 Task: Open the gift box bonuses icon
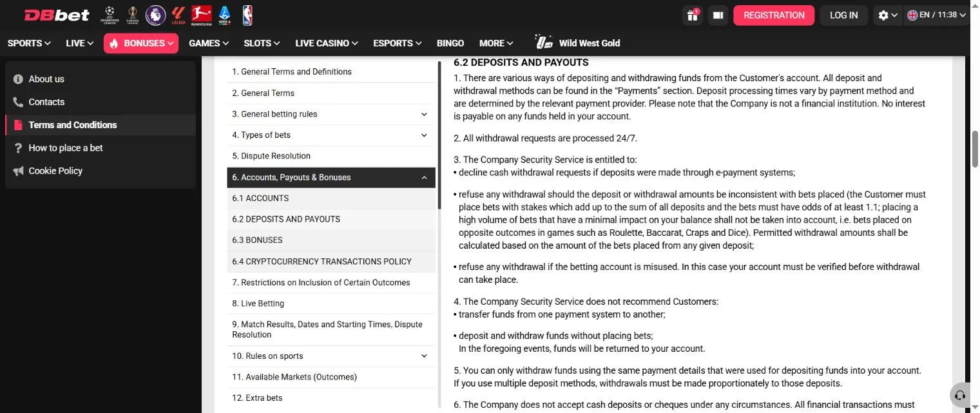point(693,15)
